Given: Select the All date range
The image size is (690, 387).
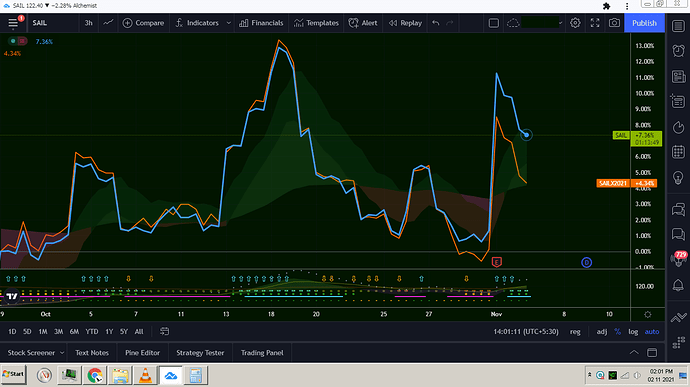Looking at the screenshot, I should coord(139,332).
